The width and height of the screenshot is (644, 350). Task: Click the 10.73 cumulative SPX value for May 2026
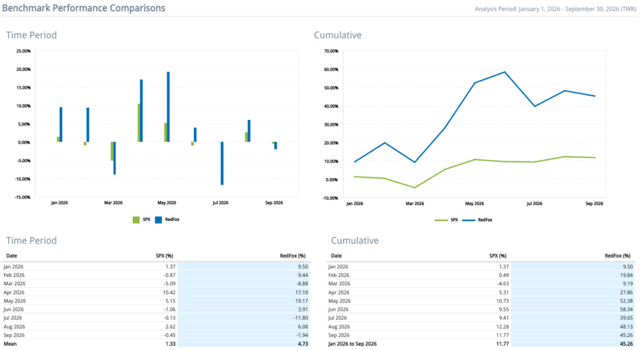(503, 301)
